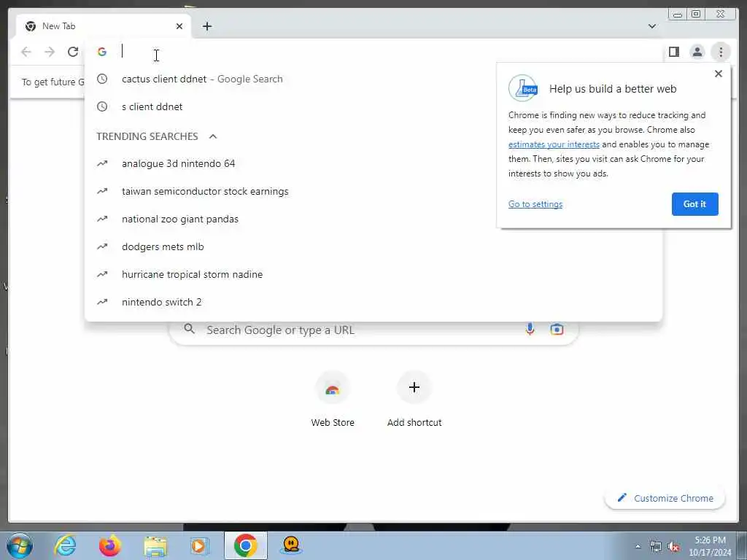Viewport: 747px width, 560px height.
Task: Click the network tray icon
Action: coord(656,547)
